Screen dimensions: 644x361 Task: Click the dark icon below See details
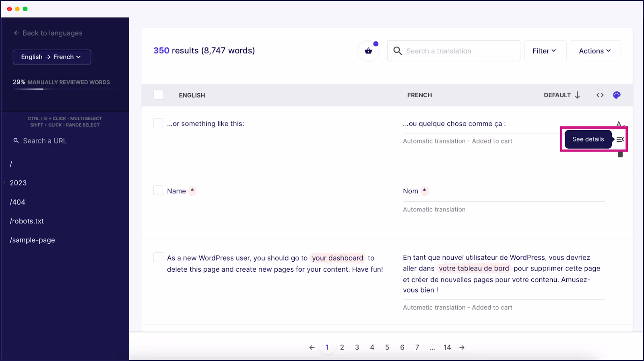[x=620, y=154]
